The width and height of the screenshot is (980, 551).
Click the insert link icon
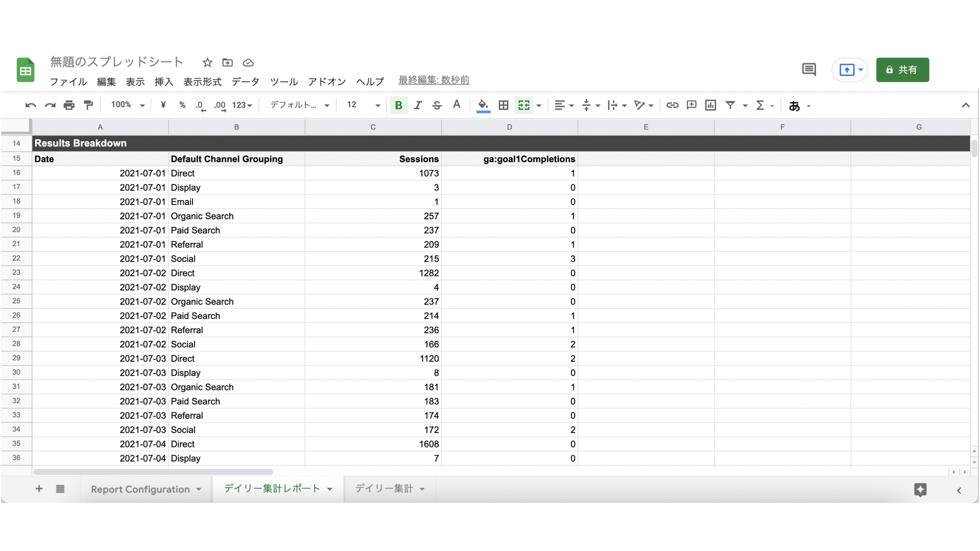(x=672, y=105)
